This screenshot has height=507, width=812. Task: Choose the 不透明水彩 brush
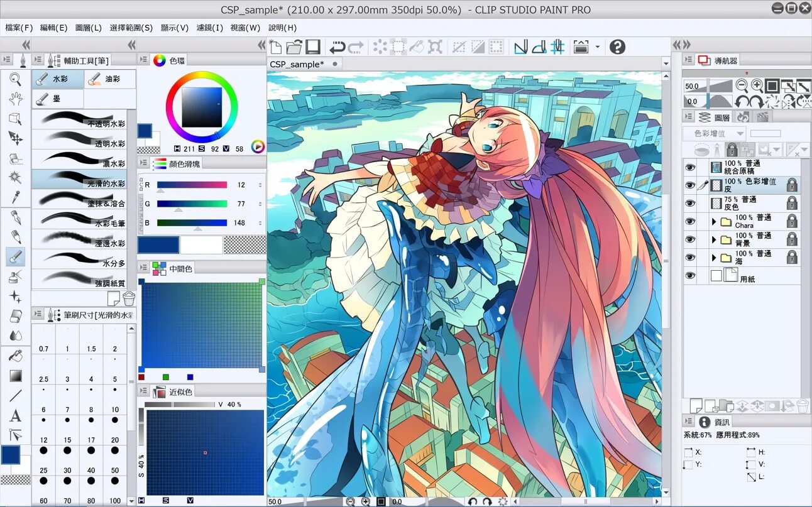pyautogui.click(x=79, y=119)
